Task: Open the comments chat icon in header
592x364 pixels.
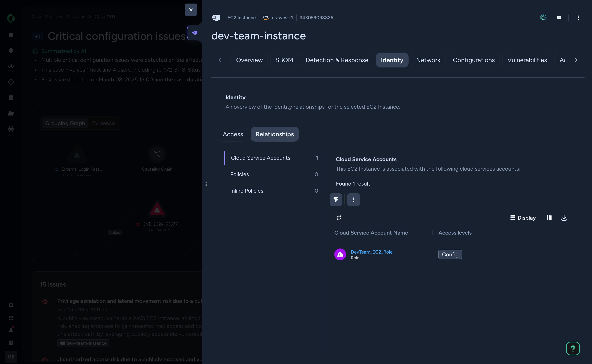Action: click(559, 18)
